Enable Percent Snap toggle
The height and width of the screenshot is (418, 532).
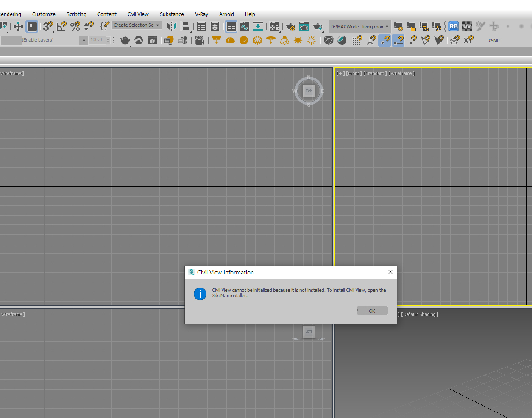[75, 26]
